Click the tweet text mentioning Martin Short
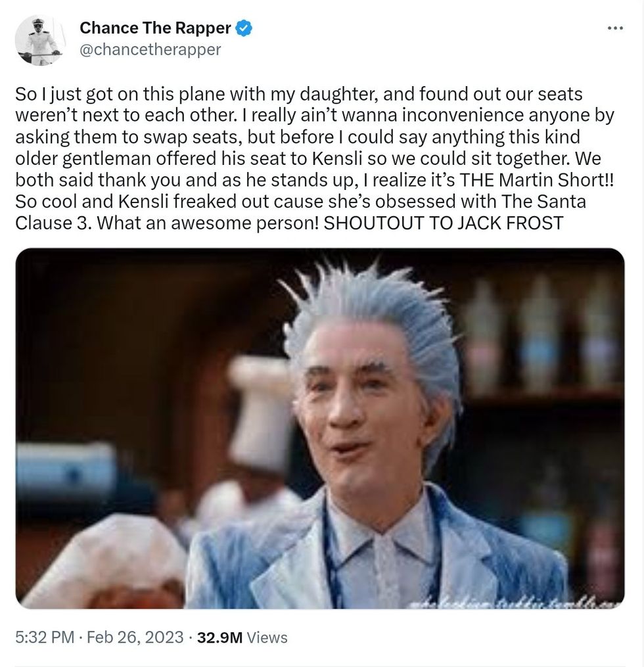The width and height of the screenshot is (644, 667). point(315,180)
